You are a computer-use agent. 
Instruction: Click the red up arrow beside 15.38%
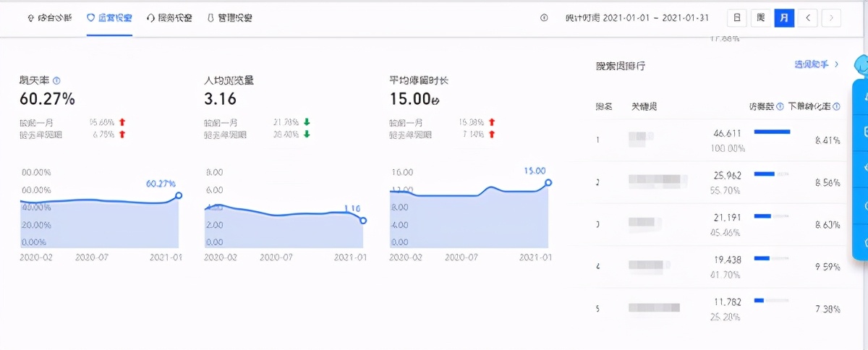point(492,123)
